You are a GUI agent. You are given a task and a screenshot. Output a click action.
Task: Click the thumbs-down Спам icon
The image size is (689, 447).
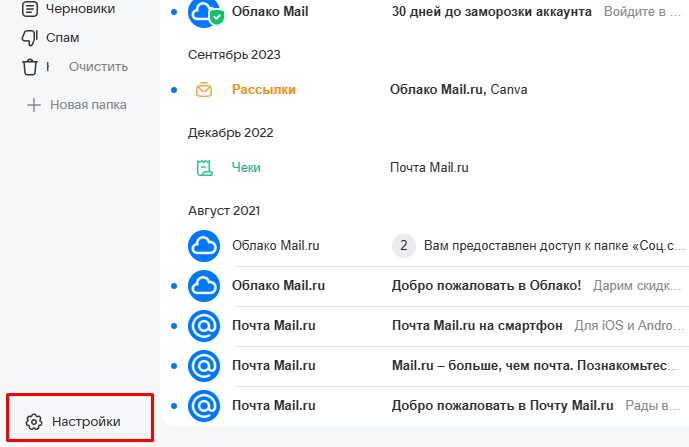(x=30, y=38)
